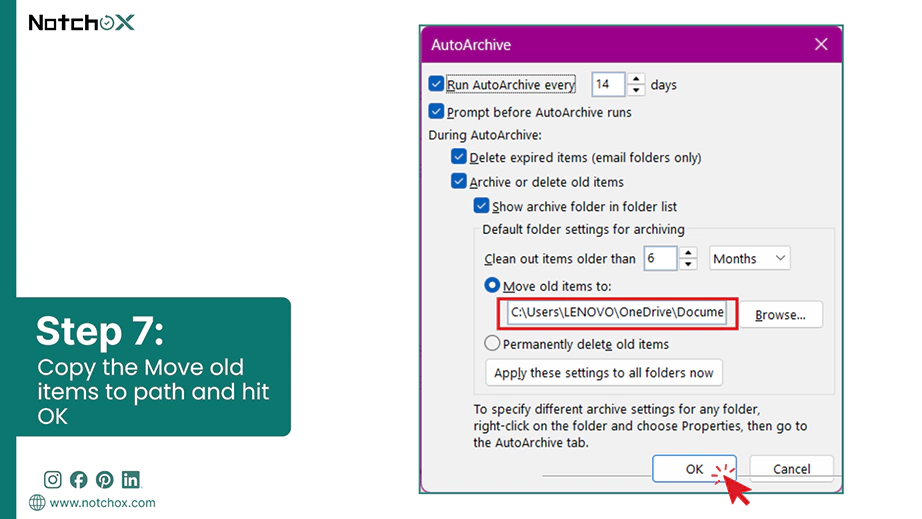
Task: Open the Facebook icon link
Action: pyautogui.click(x=79, y=480)
